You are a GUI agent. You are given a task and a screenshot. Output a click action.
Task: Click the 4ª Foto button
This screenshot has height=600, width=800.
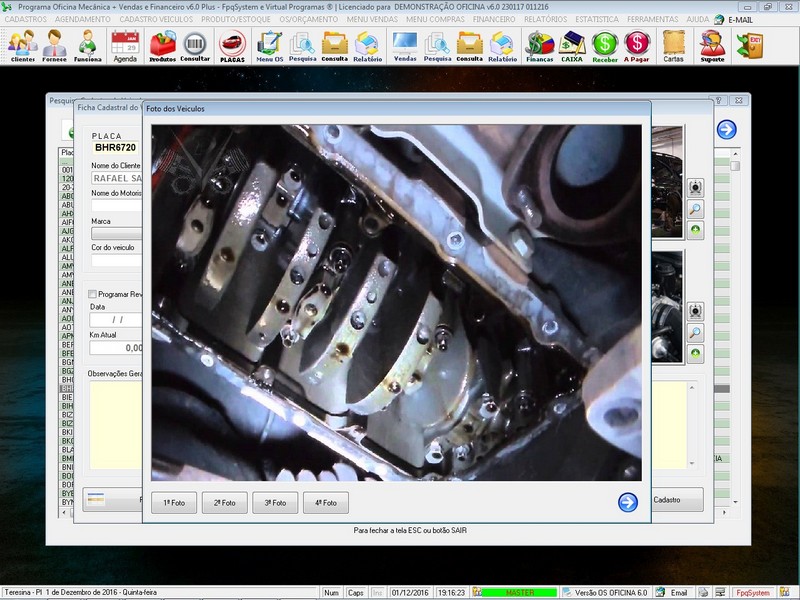(325, 503)
